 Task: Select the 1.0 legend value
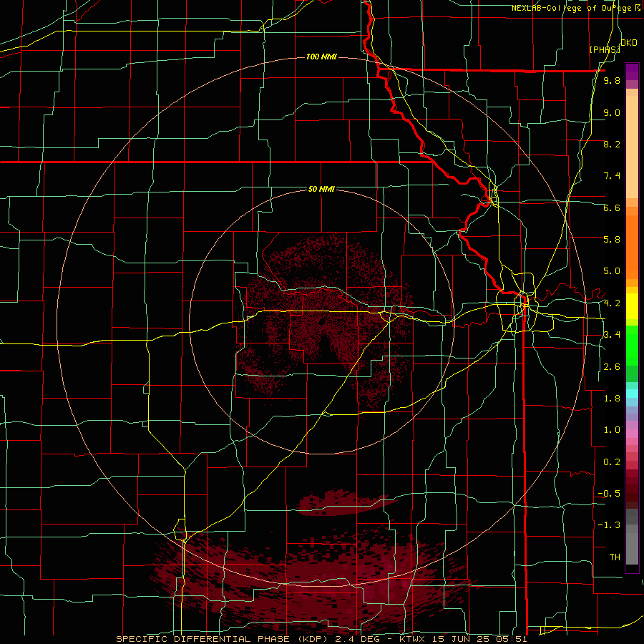[612, 430]
